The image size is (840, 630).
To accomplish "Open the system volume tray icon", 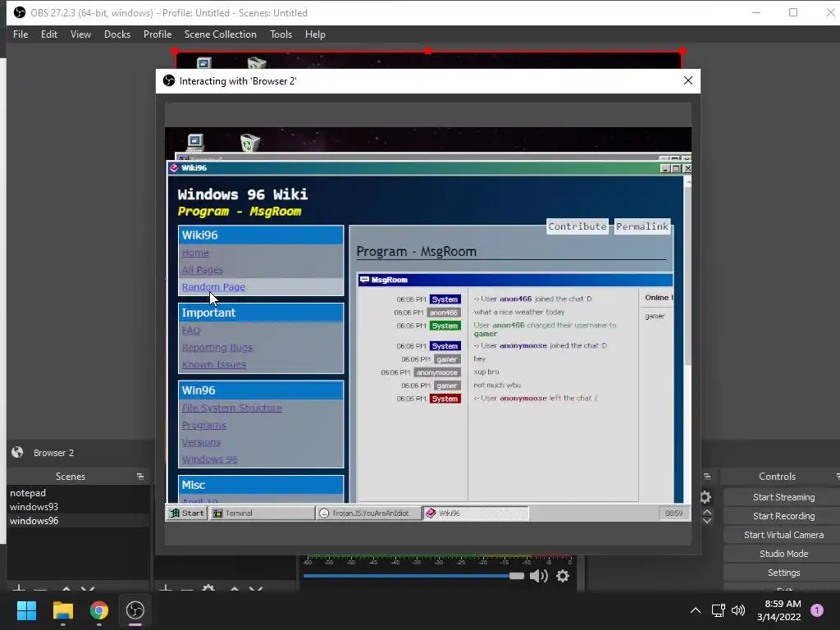I will tap(738, 610).
